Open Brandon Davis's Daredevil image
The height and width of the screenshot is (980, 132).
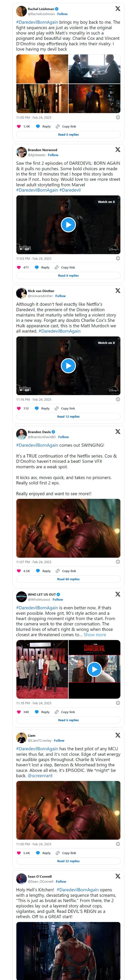pyautogui.click(x=69, y=528)
